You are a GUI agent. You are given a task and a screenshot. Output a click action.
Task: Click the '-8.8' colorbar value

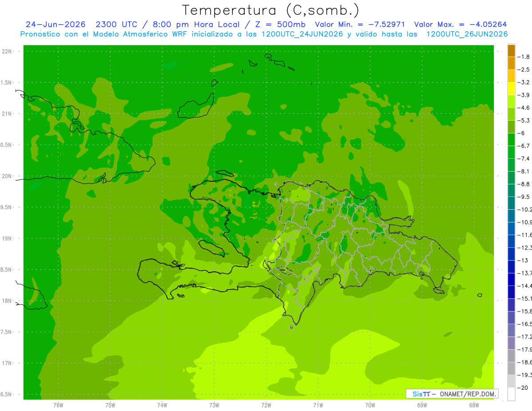(x=524, y=184)
